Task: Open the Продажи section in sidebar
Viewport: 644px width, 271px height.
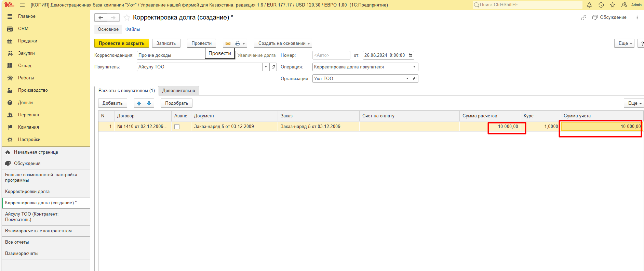Action: 27,41
